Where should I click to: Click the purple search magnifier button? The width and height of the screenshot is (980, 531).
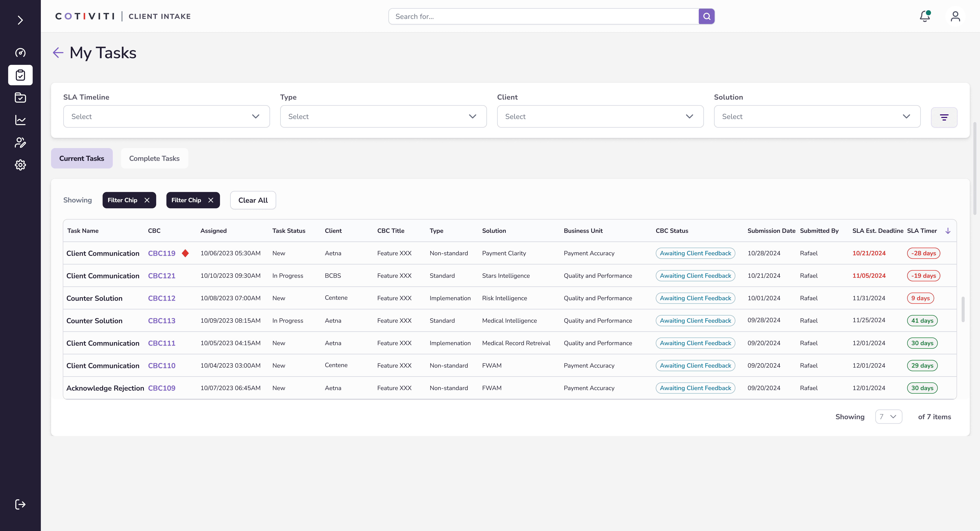706,16
